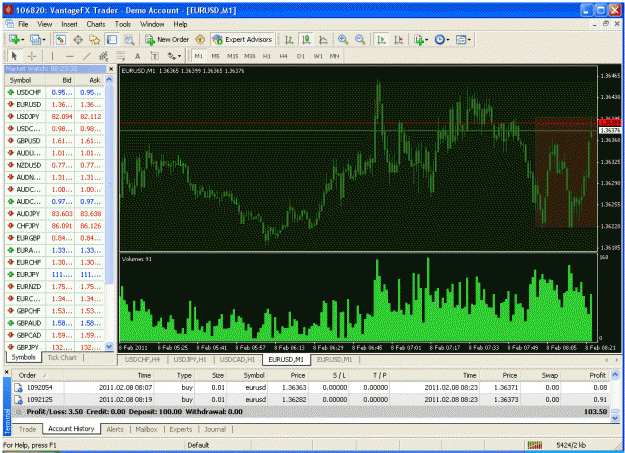Select the Crosshair tool
This screenshot has height=453, width=625.
(31, 56)
